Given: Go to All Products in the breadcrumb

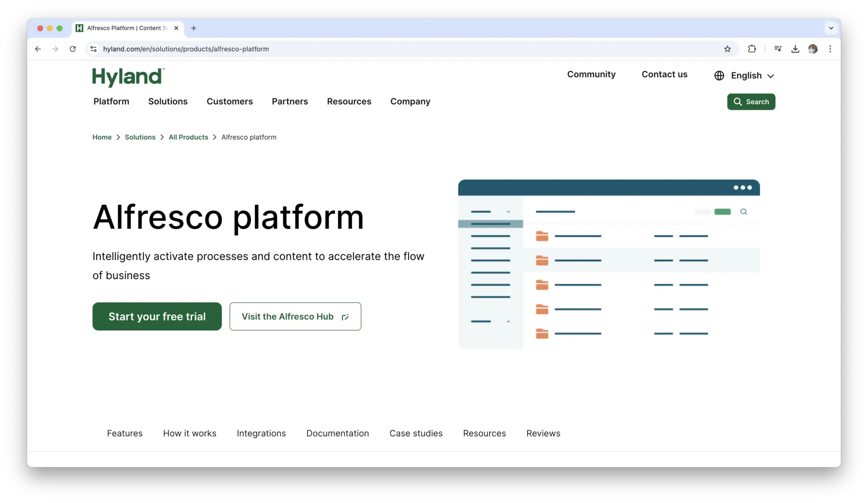Looking at the screenshot, I should [188, 137].
